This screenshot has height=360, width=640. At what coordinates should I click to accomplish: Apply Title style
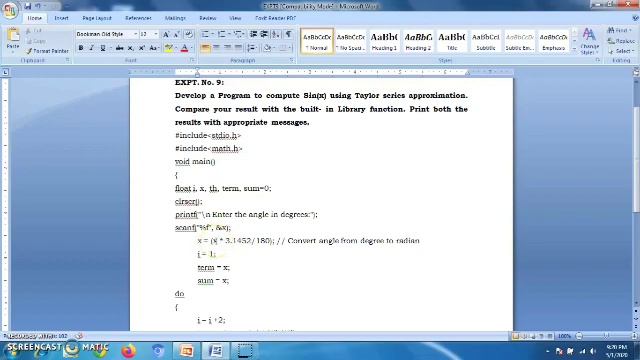click(x=452, y=41)
